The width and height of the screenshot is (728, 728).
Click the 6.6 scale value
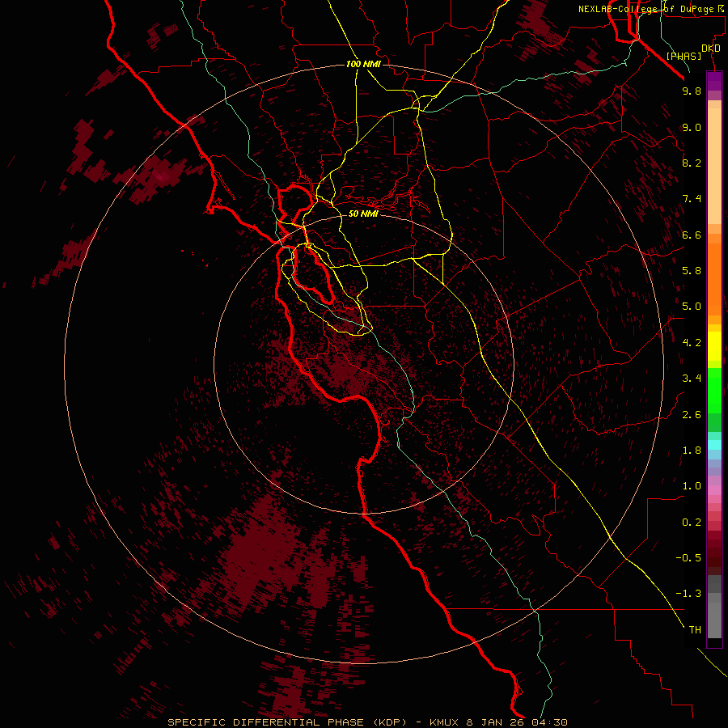coord(692,235)
